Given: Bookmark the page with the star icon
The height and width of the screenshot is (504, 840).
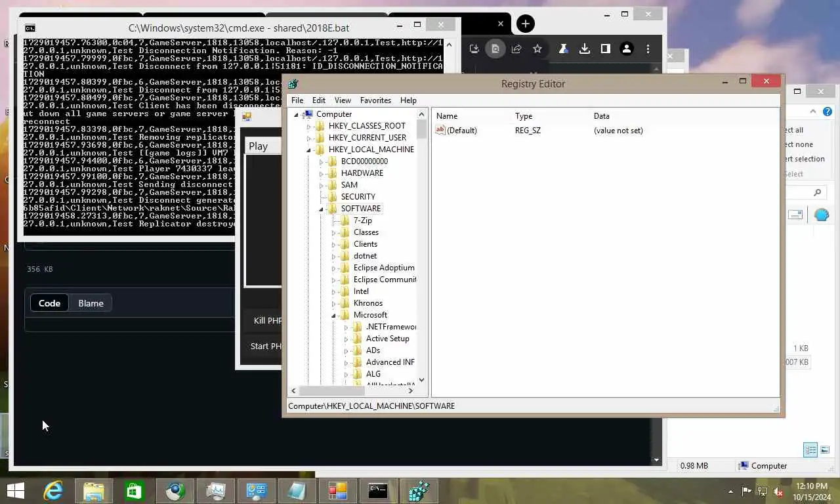Looking at the screenshot, I should coord(537,49).
